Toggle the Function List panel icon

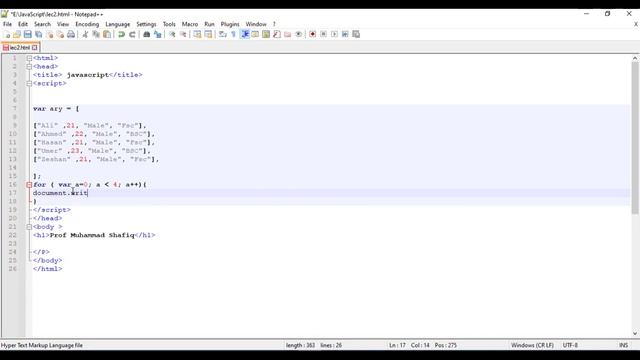click(x=277, y=34)
